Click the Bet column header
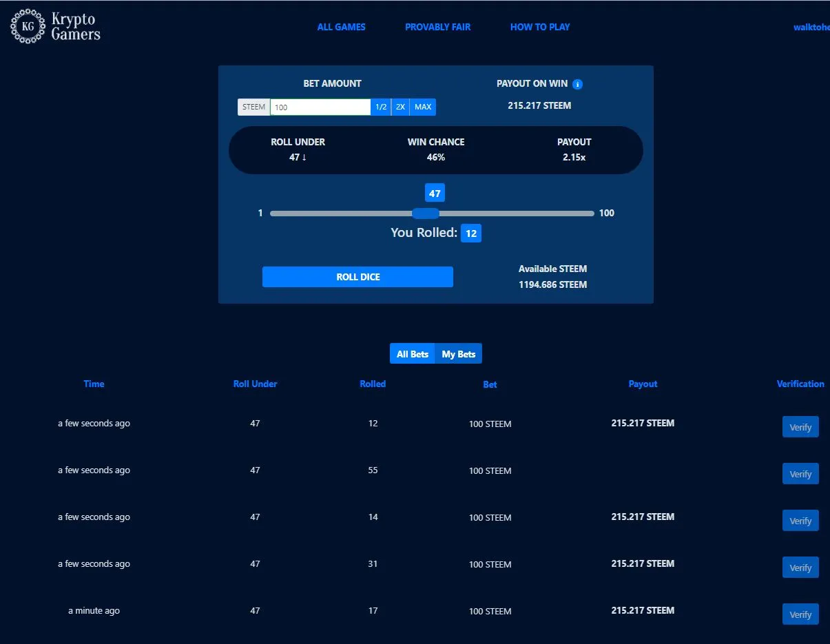830x644 pixels. 490,384
